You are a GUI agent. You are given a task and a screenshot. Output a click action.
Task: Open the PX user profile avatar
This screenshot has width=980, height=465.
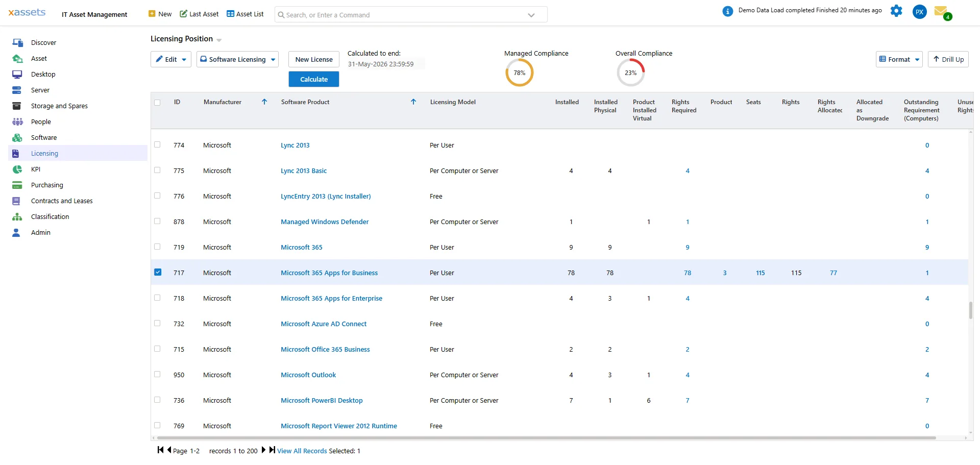click(920, 12)
